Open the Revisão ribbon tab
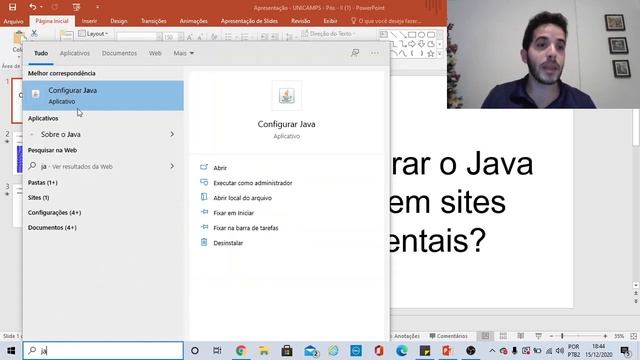The width and height of the screenshot is (640, 360). tap(300, 21)
